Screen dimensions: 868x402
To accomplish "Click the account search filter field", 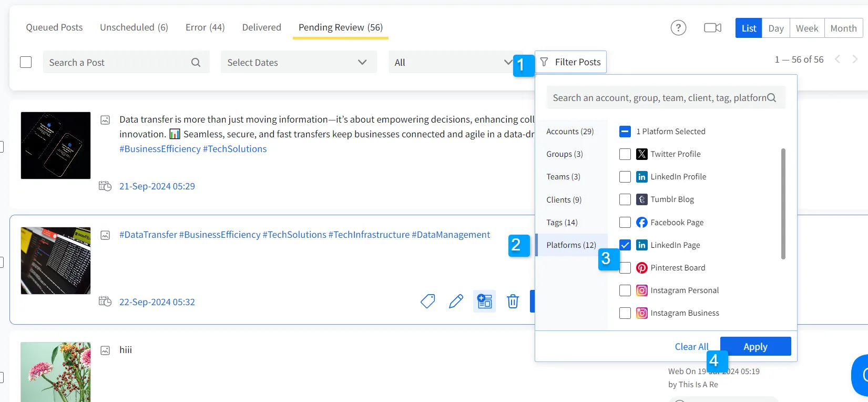I will tap(659, 98).
